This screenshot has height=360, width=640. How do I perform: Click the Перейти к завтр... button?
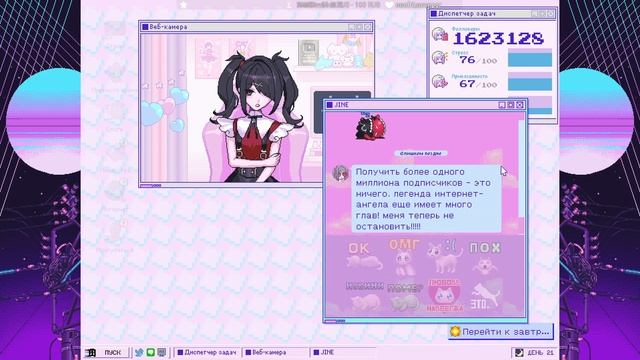click(501, 331)
